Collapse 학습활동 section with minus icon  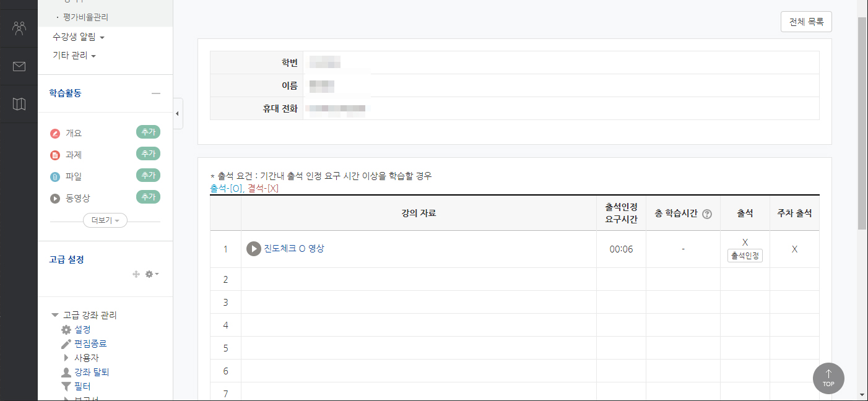point(156,93)
